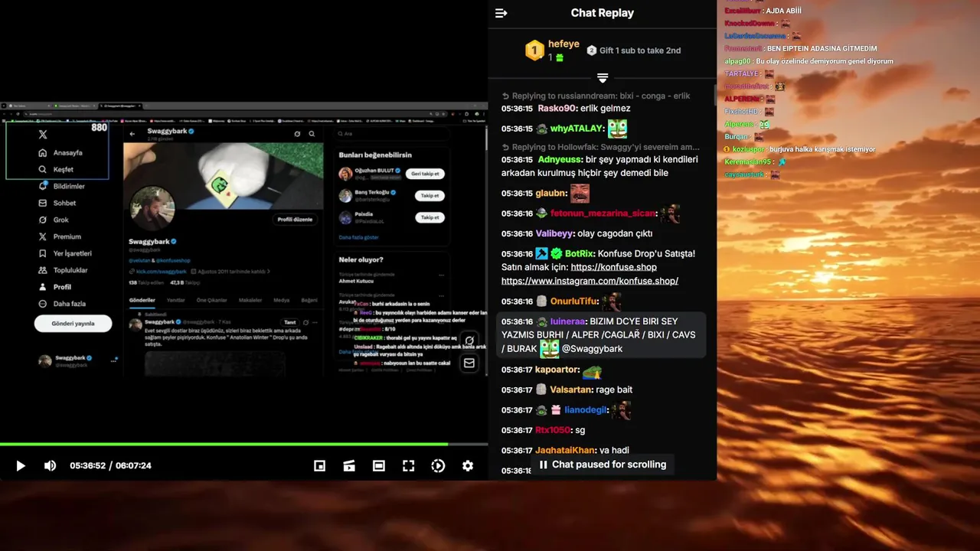
Task: Open Grok in streamed X sidebar
Action: coord(54,220)
